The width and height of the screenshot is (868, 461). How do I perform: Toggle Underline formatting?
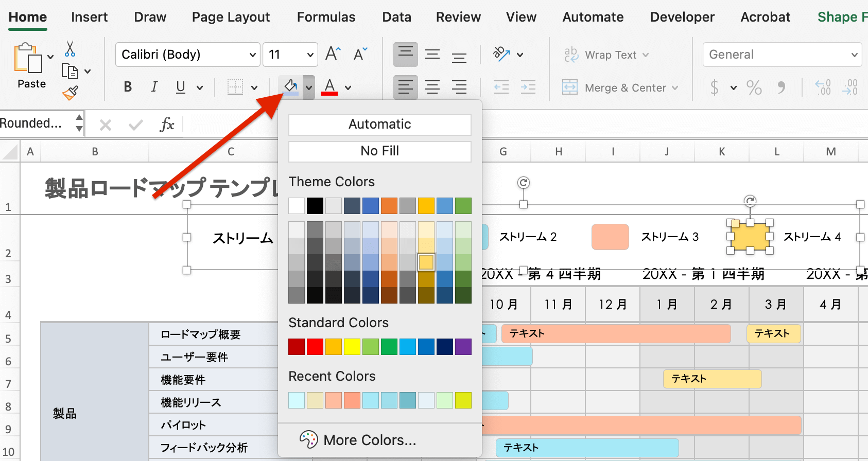click(x=180, y=87)
